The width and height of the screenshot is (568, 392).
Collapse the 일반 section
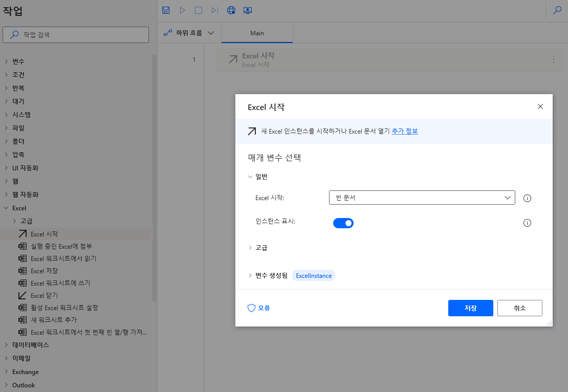pos(250,177)
